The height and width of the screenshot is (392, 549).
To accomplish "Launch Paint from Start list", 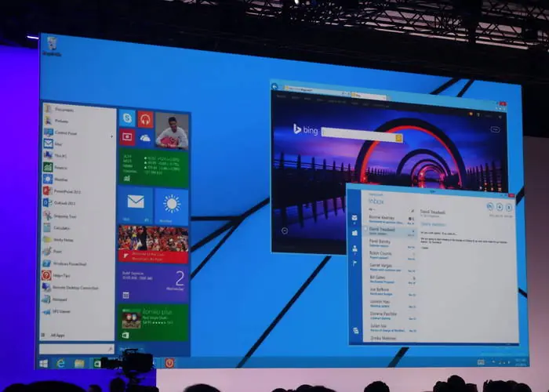I will click(78, 252).
